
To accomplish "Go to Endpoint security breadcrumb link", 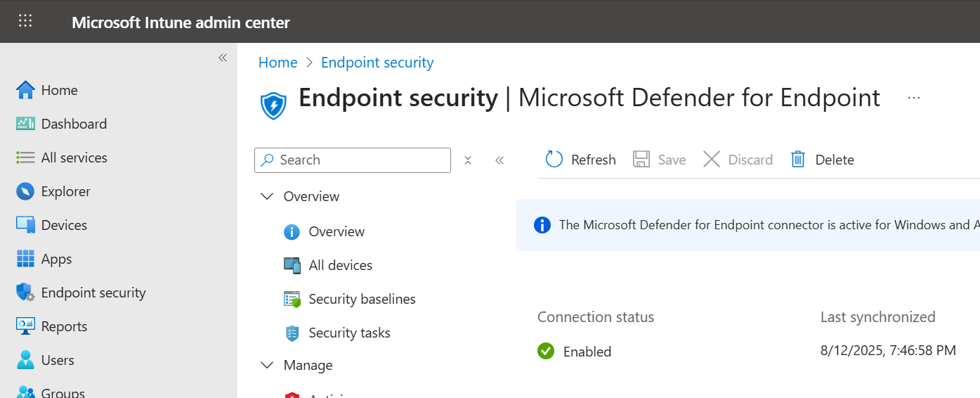I will (x=377, y=63).
